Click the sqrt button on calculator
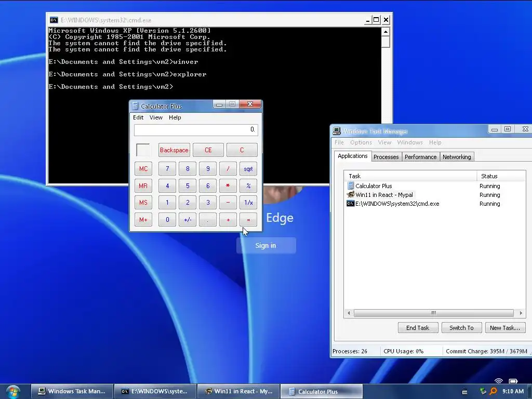 (248, 169)
